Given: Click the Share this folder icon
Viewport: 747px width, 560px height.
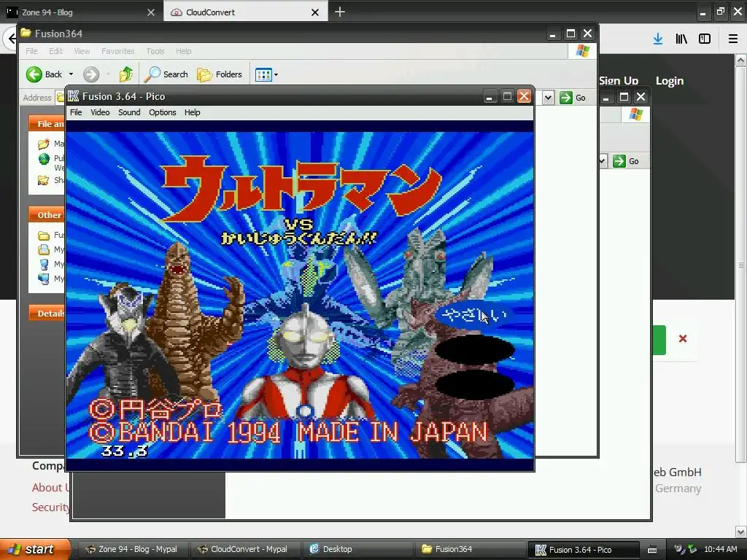Looking at the screenshot, I should pyautogui.click(x=43, y=180).
